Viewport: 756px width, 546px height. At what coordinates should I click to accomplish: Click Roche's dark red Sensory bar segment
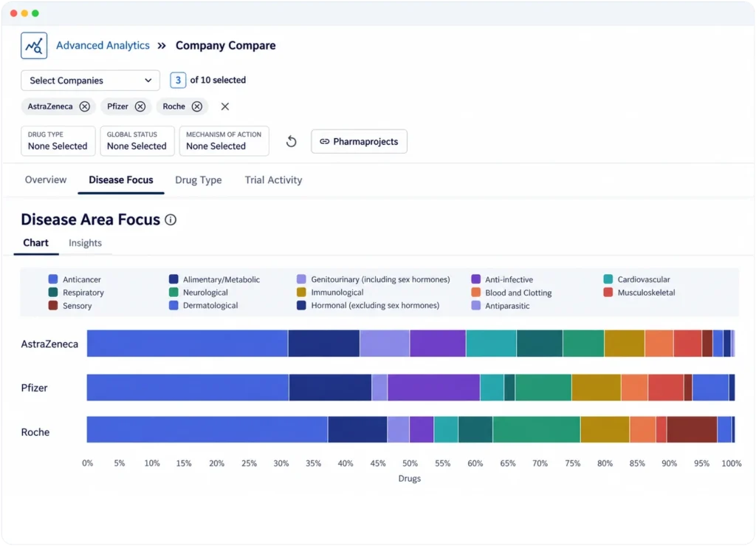[692, 429]
